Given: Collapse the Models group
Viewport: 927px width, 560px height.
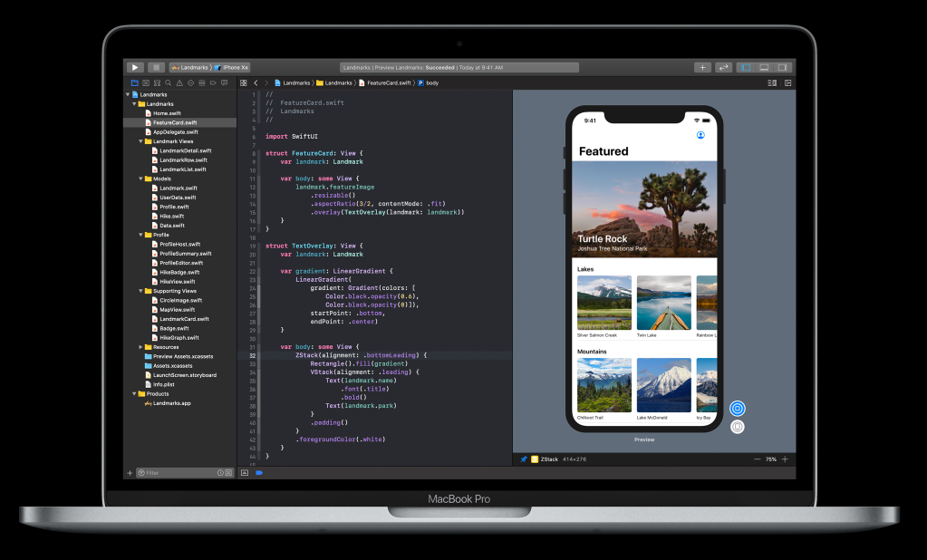Looking at the screenshot, I should coord(140,179).
